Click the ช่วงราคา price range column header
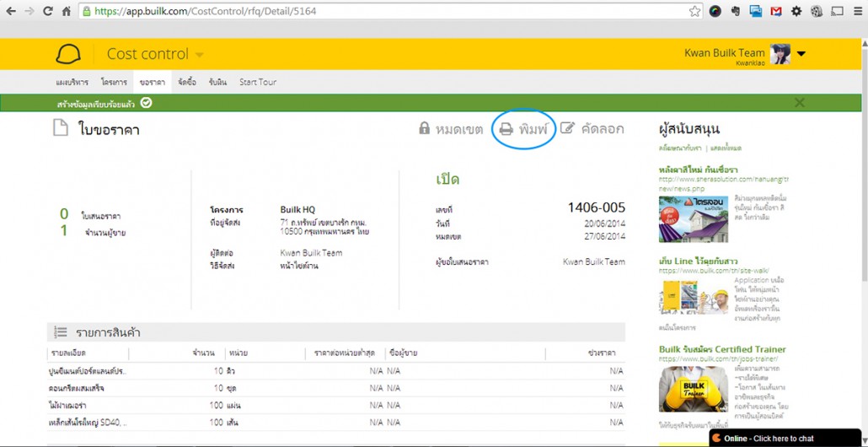 pyautogui.click(x=603, y=353)
